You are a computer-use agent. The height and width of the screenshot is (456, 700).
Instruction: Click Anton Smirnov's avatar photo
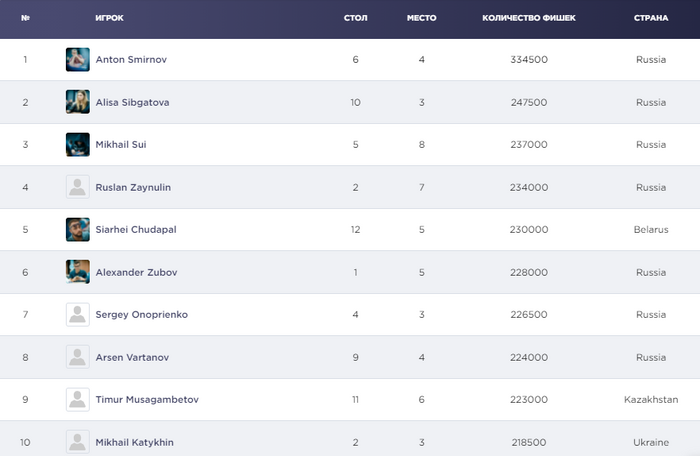pyautogui.click(x=78, y=60)
